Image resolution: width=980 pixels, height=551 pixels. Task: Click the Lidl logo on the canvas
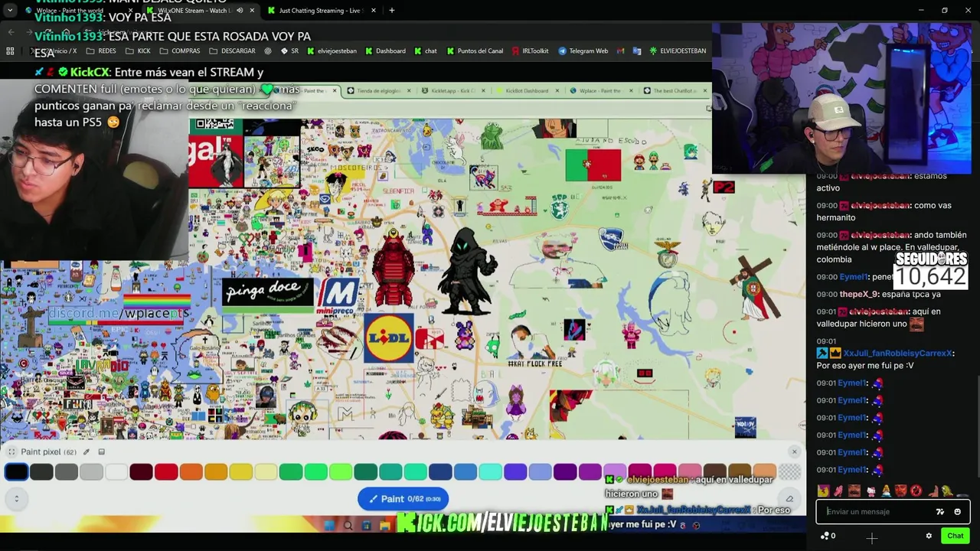click(388, 337)
